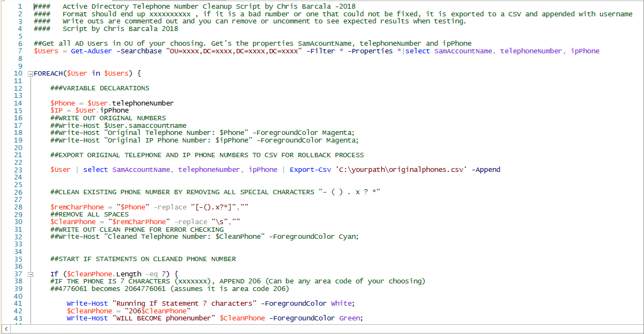Screen dimensions: 644x334
Task: Click line number 10 in the gutter
Action: coord(17,73)
